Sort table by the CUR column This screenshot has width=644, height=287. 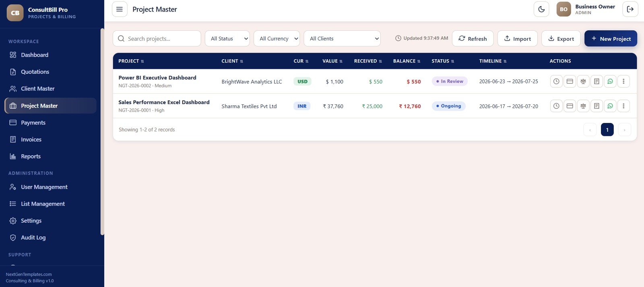tap(301, 61)
